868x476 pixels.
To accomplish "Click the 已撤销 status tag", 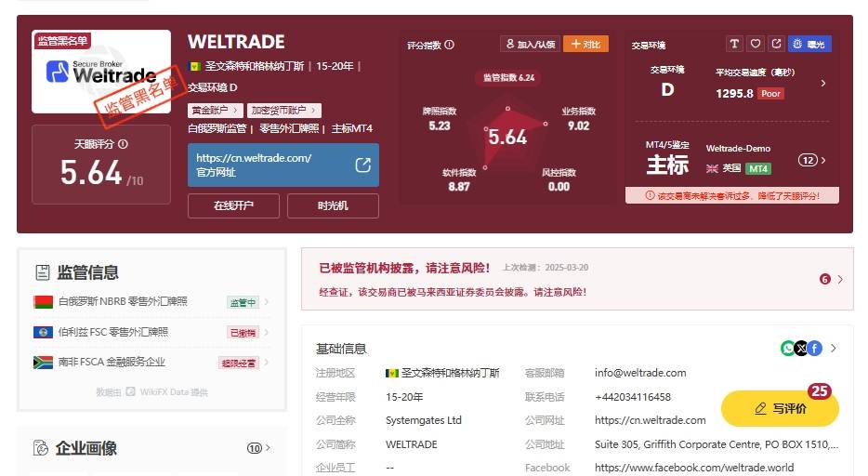I will (x=243, y=333).
